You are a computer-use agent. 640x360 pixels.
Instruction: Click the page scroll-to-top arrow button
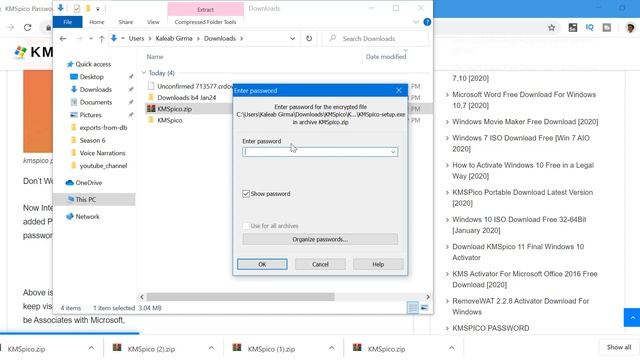632,318
